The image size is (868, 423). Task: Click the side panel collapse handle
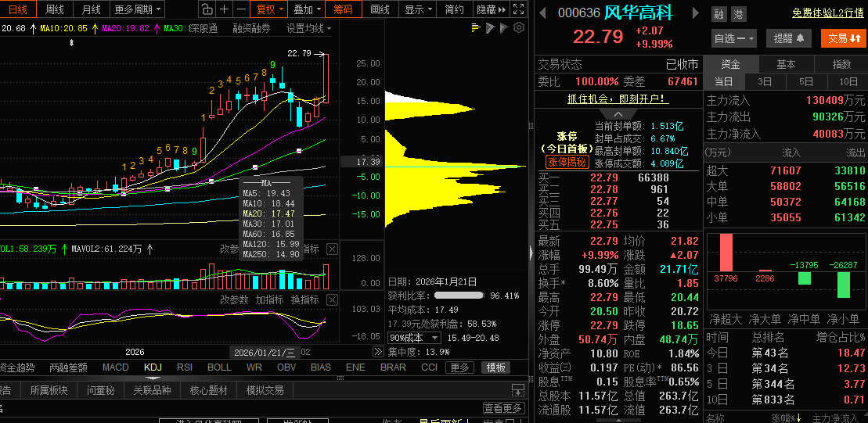[532, 254]
